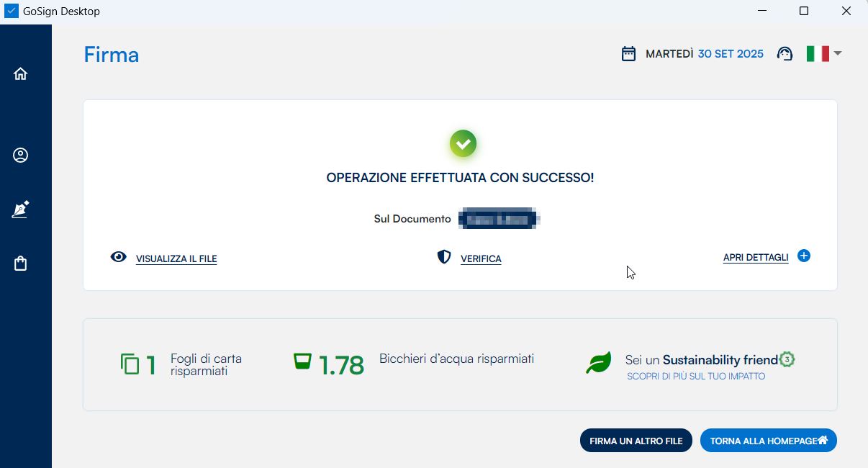
Task: Open the Italian flag language dropdown
Action: (x=817, y=54)
